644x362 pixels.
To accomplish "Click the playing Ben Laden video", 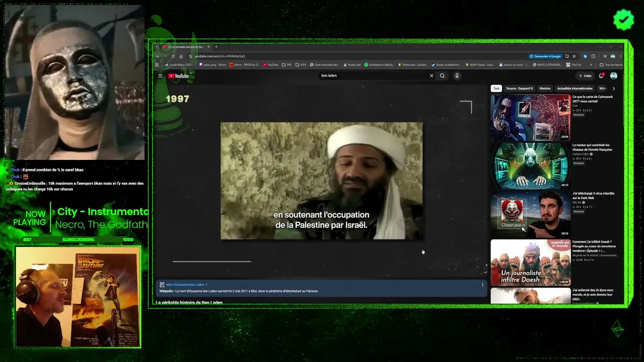I will (x=321, y=180).
